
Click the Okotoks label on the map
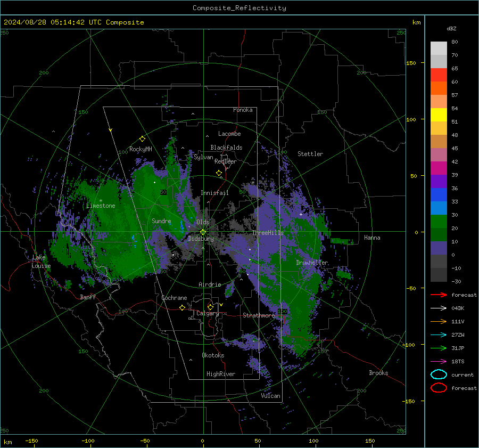click(x=213, y=355)
